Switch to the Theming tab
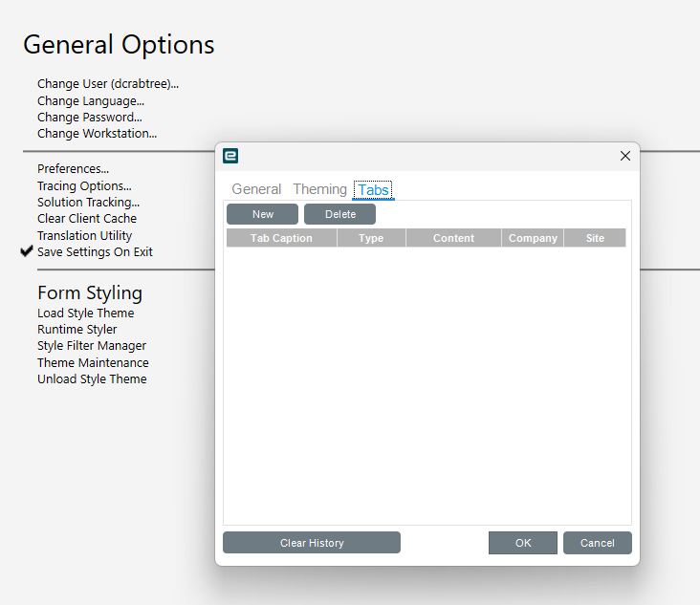700x605 pixels. pos(319,189)
